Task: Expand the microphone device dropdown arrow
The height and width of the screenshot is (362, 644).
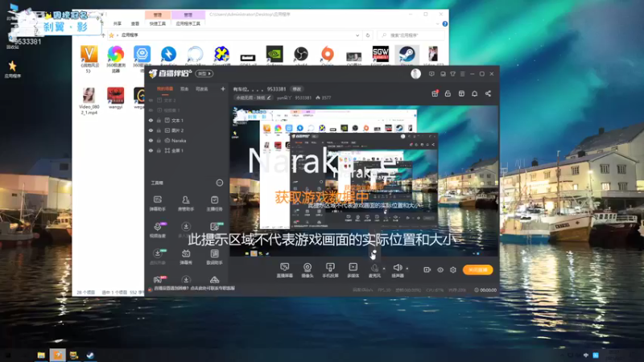Action: [384, 269]
